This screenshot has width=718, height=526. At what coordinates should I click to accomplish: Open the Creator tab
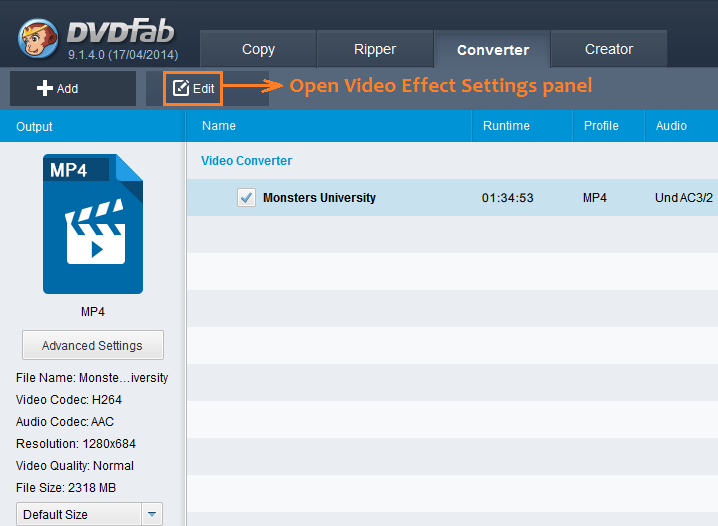tap(609, 49)
